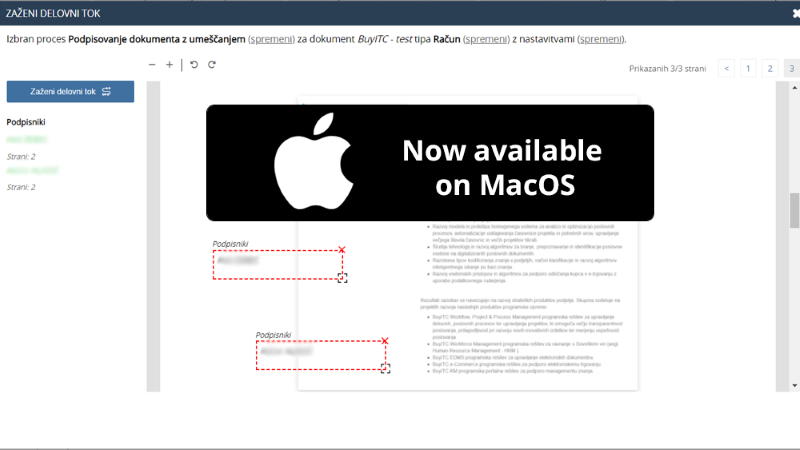
Task: Select the upper dashed signature placement box
Action: click(277, 264)
